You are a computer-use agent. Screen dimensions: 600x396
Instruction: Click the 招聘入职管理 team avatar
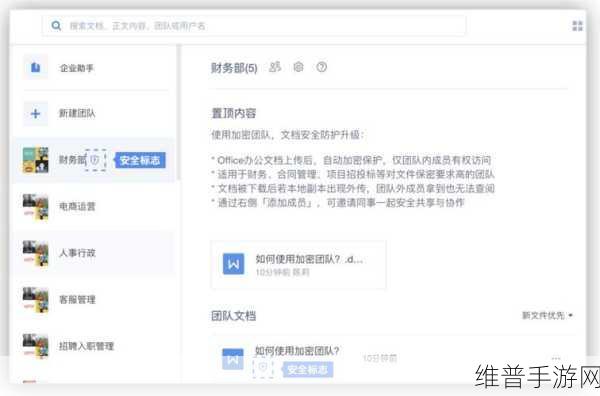pos(36,346)
